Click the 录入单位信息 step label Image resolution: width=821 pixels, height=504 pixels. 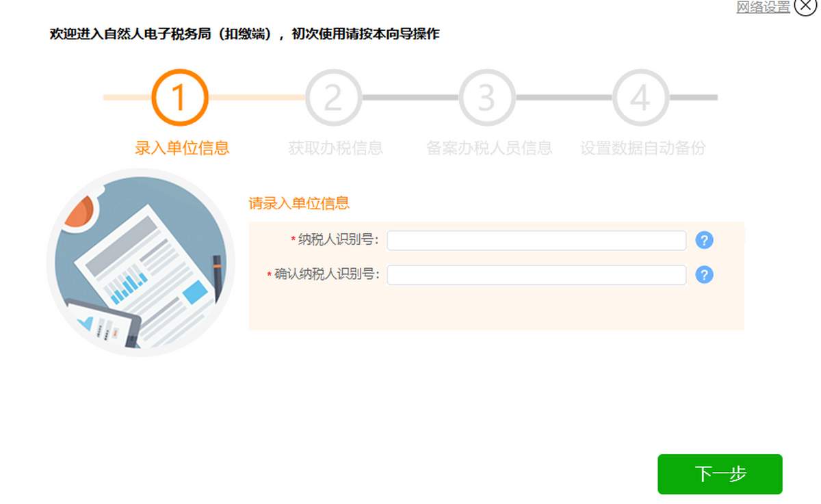point(182,148)
